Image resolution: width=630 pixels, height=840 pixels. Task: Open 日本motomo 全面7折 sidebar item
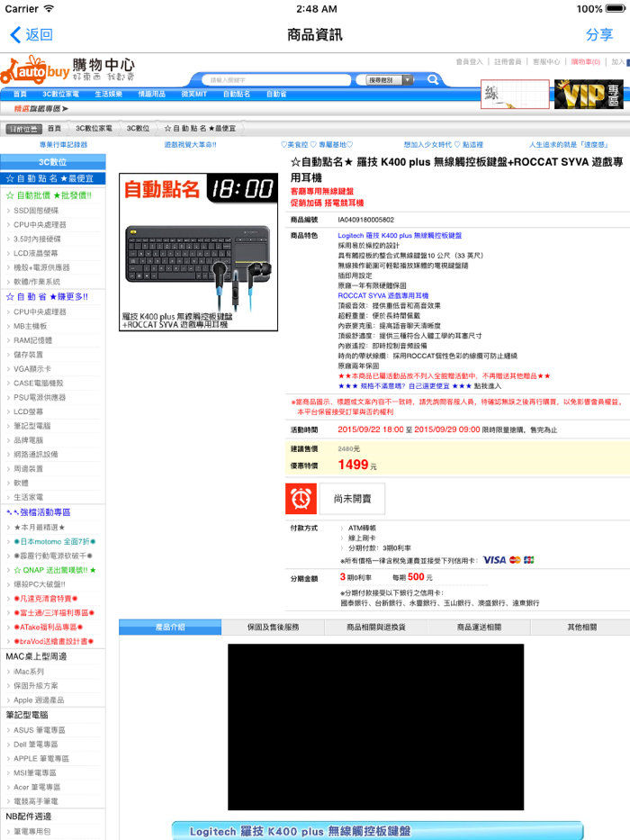[x=55, y=542]
